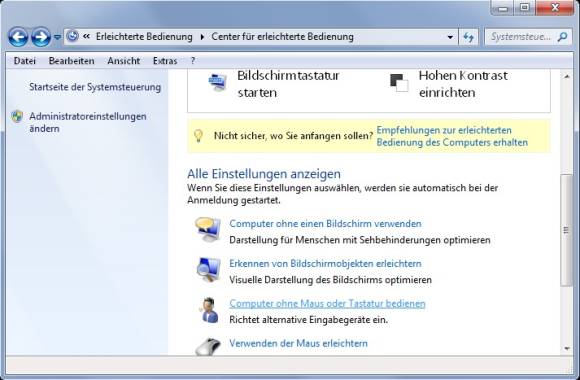Image resolution: width=580 pixels, height=380 pixels.
Task: Click the on-screen keyboard icon
Action: tap(218, 82)
